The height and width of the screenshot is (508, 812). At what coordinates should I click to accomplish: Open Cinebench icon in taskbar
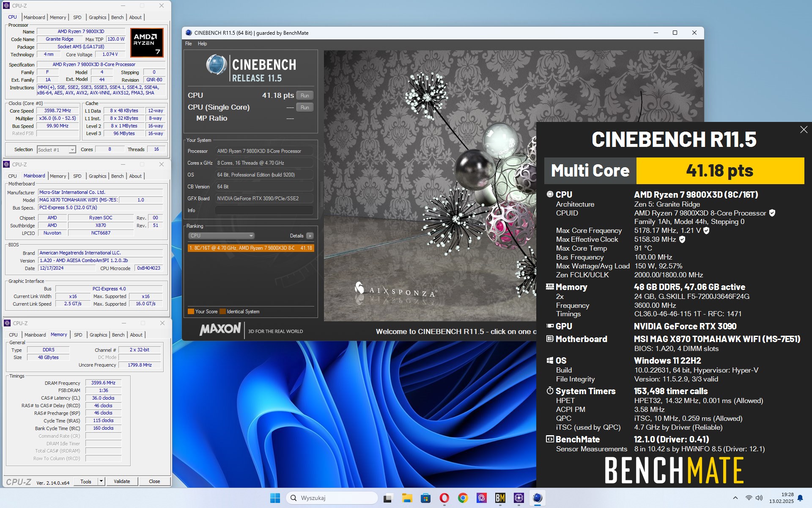(537, 498)
